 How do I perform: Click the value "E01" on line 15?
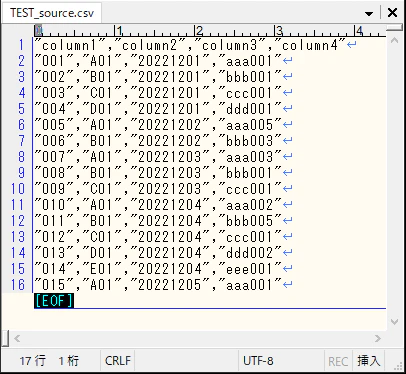click(102, 269)
